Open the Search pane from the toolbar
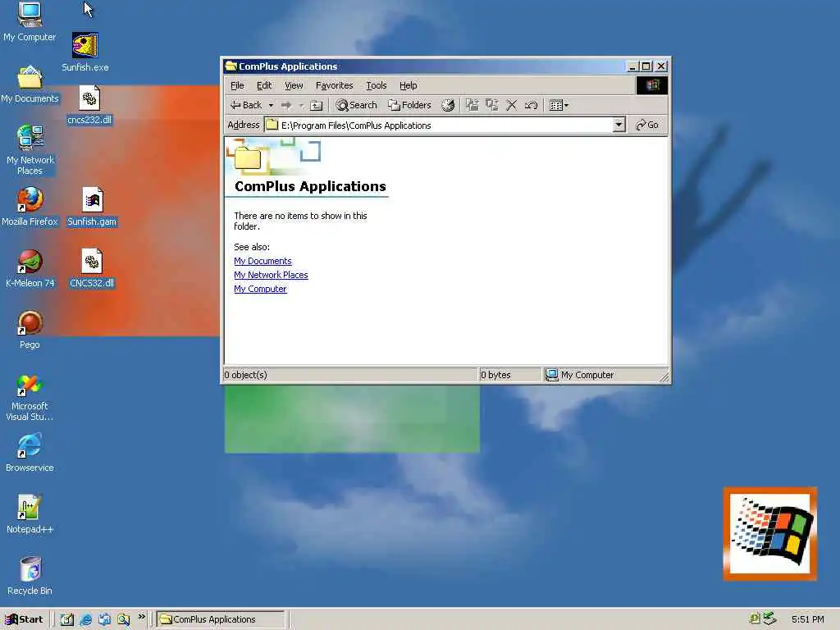The width and height of the screenshot is (840, 630). (x=356, y=105)
